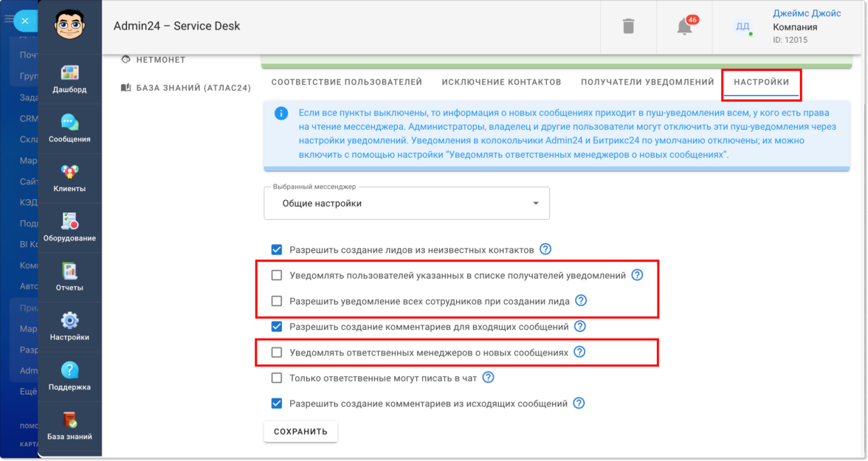Click the Сохранить button
Screen dimensions: 868x461
(x=300, y=431)
